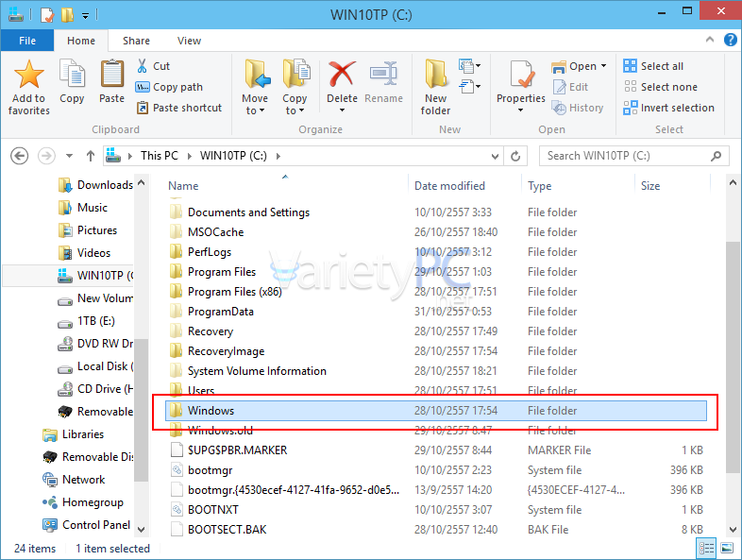Open the File menu

[27, 41]
